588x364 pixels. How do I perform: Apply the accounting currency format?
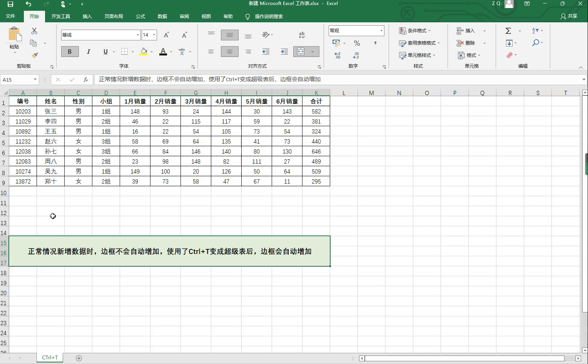pos(336,43)
